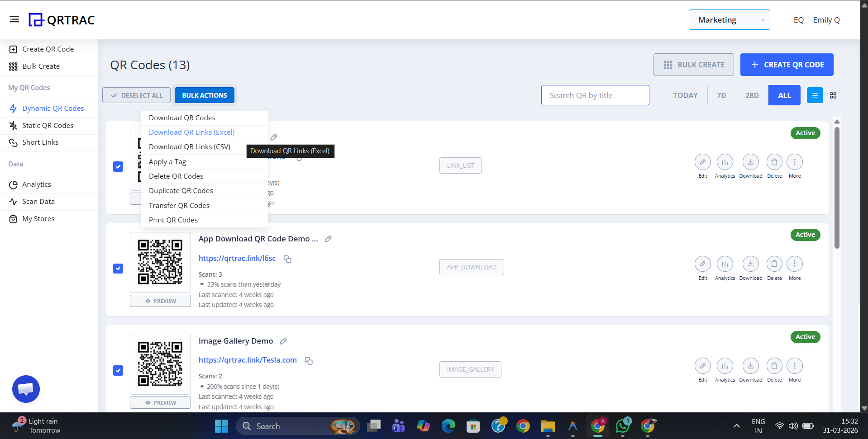The image size is (868, 439).
Task: Open the Analytics panel
Action: coord(37,184)
